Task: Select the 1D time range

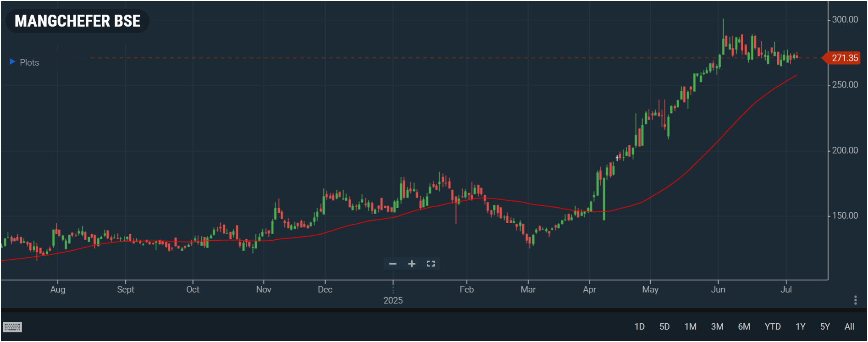Action: (x=639, y=326)
